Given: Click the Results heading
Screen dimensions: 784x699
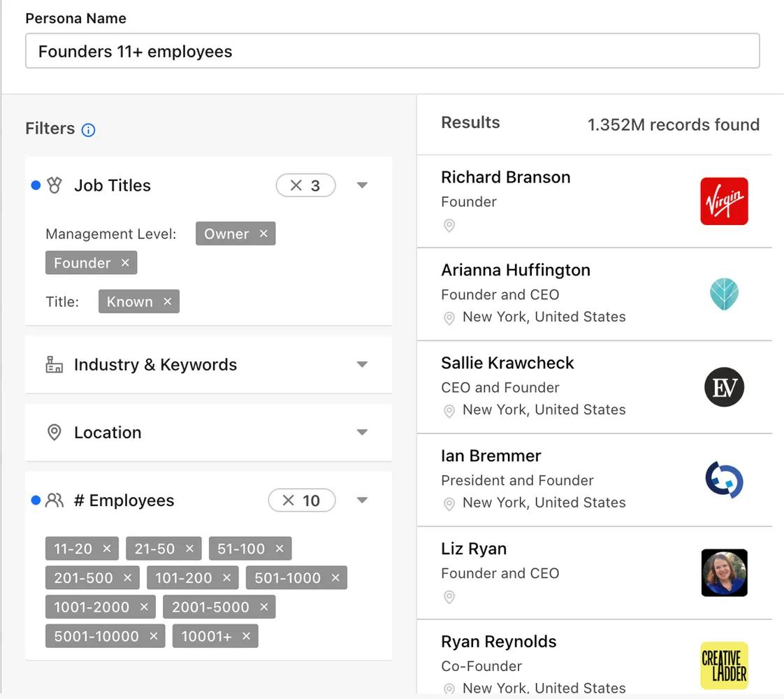Looking at the screenshot, I should 470,122.
